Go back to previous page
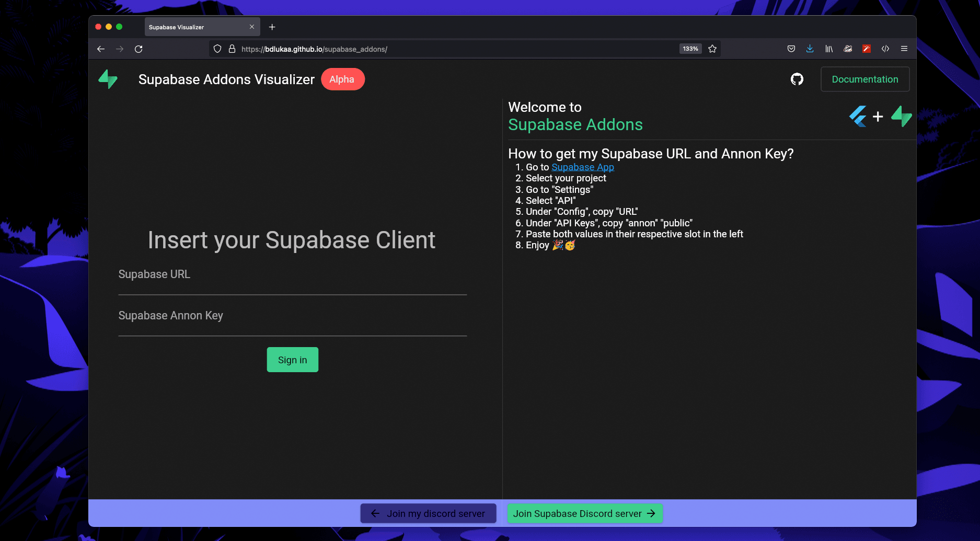 click(101, 49)
